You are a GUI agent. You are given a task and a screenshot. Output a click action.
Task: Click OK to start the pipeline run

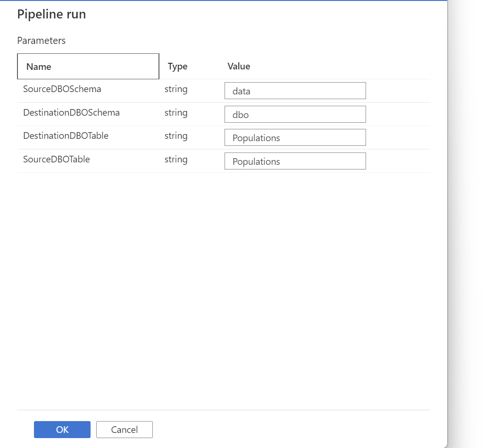tap(62, 430)
